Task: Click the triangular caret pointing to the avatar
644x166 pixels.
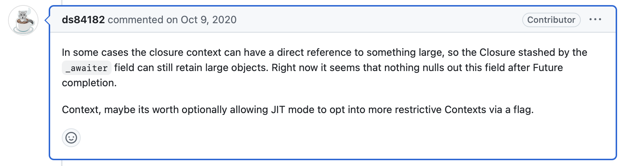Action: (x=47, y=20)
